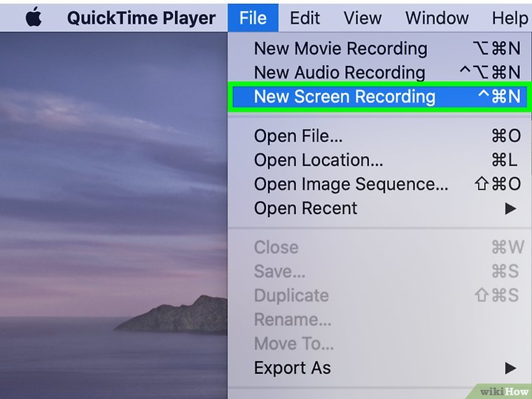The height and width of the screenshot is (399, 532).
Task: Select New Screen Recording
Action: click(x=379, y=97)
